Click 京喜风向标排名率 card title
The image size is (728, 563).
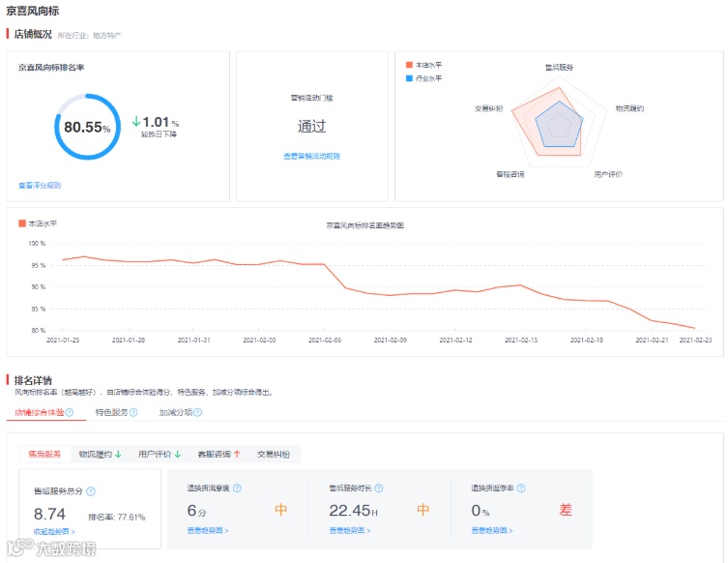51,68
